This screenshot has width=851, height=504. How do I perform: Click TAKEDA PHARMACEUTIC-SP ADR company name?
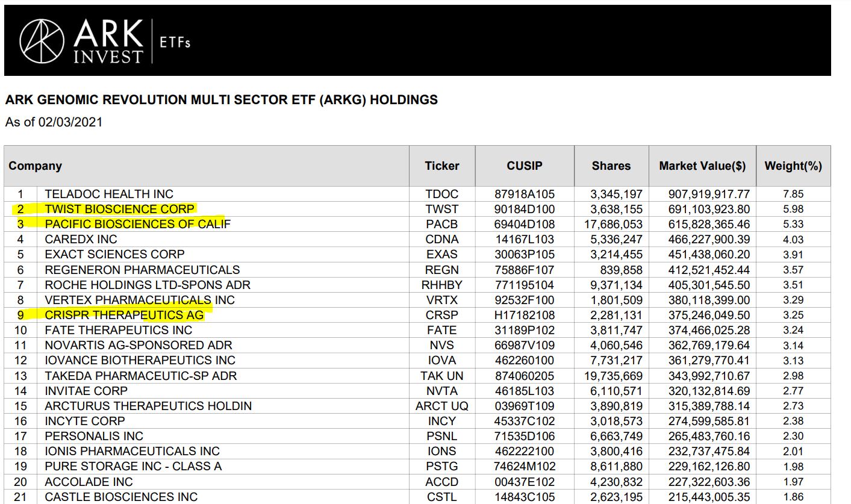pos(141,376)
